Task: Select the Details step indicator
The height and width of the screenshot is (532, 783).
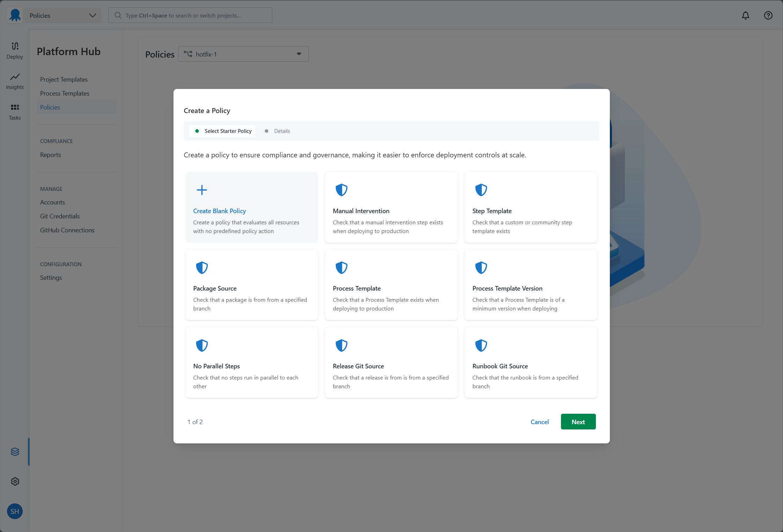Action: tap(282, 131)
